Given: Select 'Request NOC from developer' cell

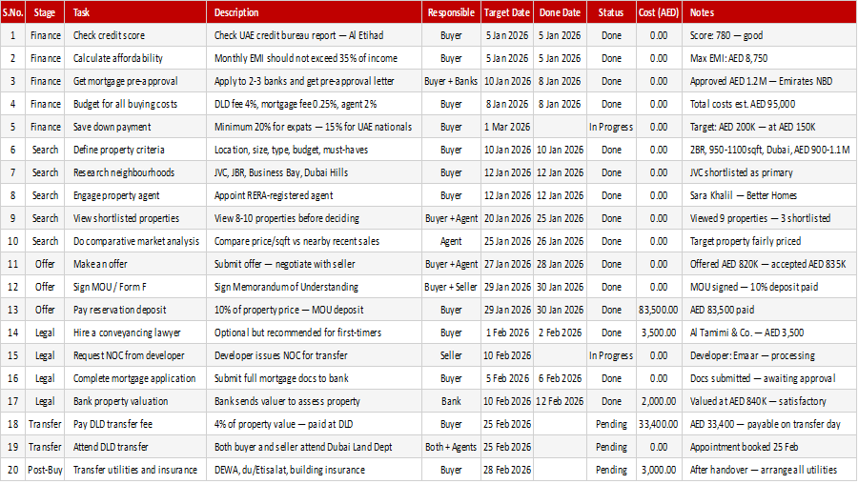Looking at the screenshot, I should click(135, 356).
